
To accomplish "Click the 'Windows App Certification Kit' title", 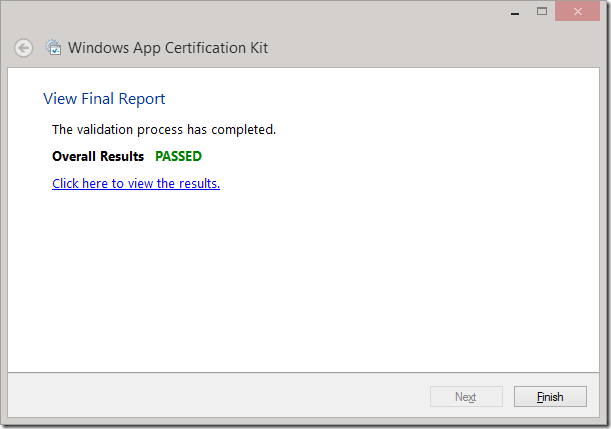I will [168, 48].
